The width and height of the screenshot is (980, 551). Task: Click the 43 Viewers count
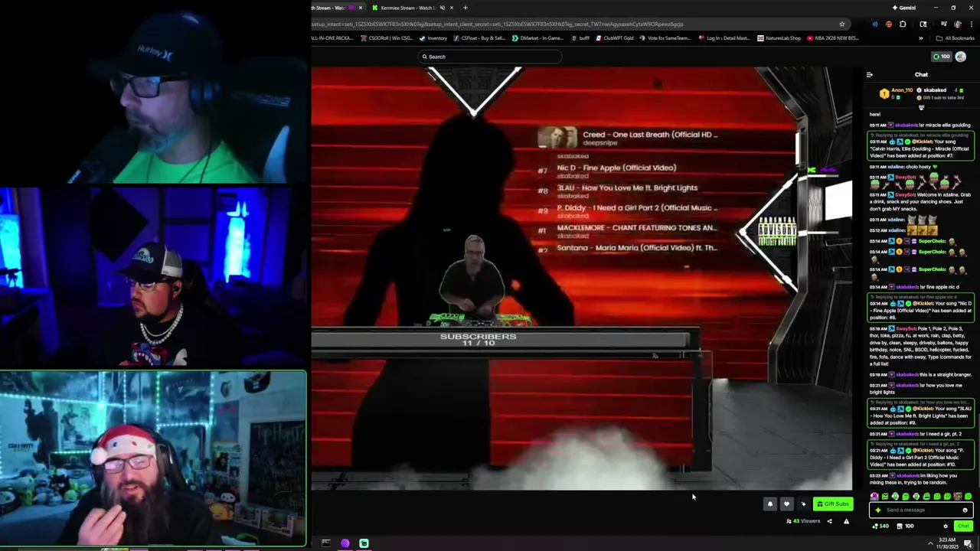pyautogui.click(x=803, y=521)
